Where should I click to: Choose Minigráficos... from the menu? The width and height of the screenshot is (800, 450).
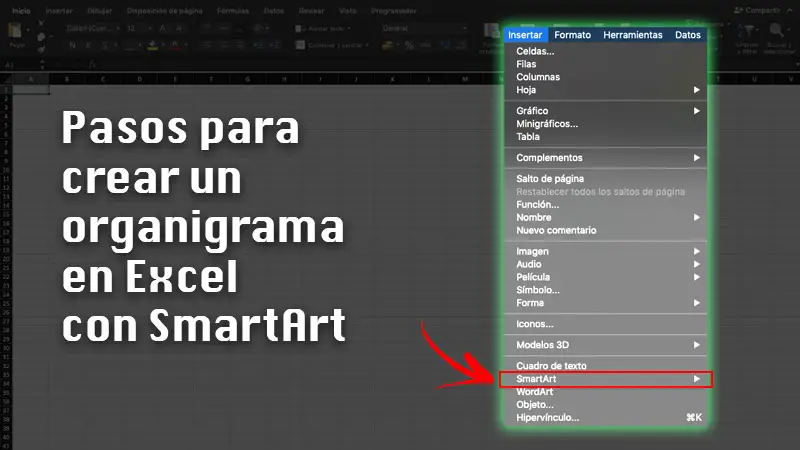[x=547, y=124]
